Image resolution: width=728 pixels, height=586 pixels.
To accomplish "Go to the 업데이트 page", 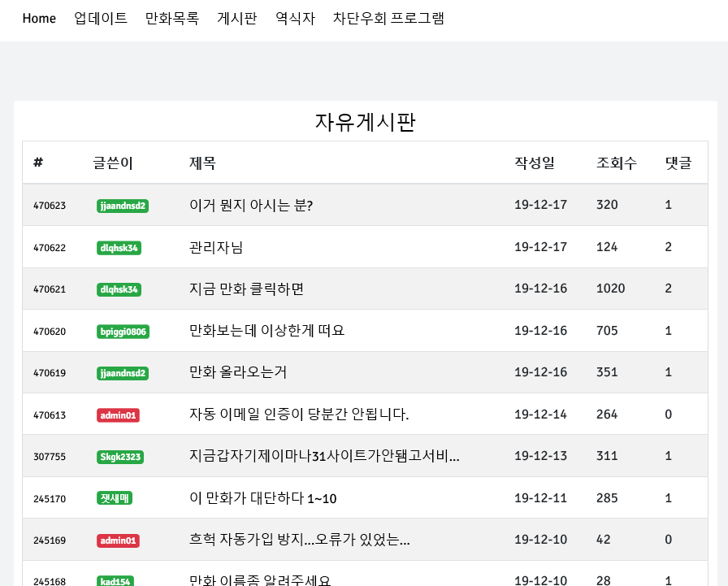I will (101, 19).
